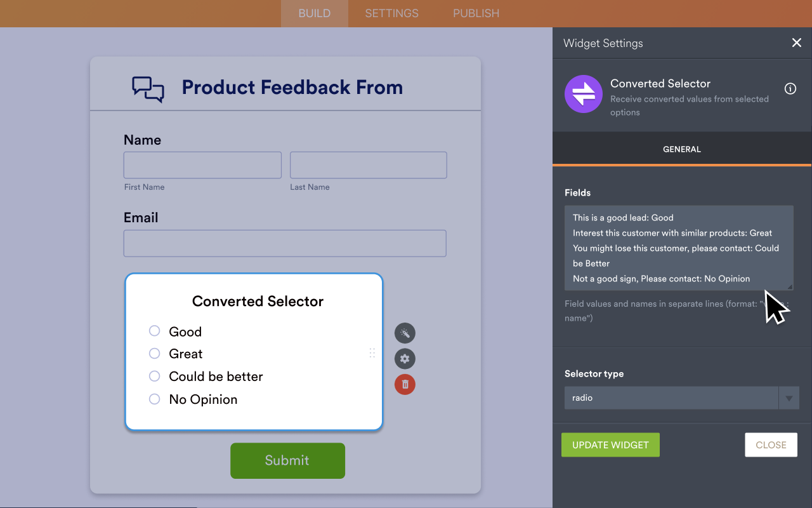Switch to the SETTINGS tab
The width and height of the screenshot is (812, 508).
point(391,13)
